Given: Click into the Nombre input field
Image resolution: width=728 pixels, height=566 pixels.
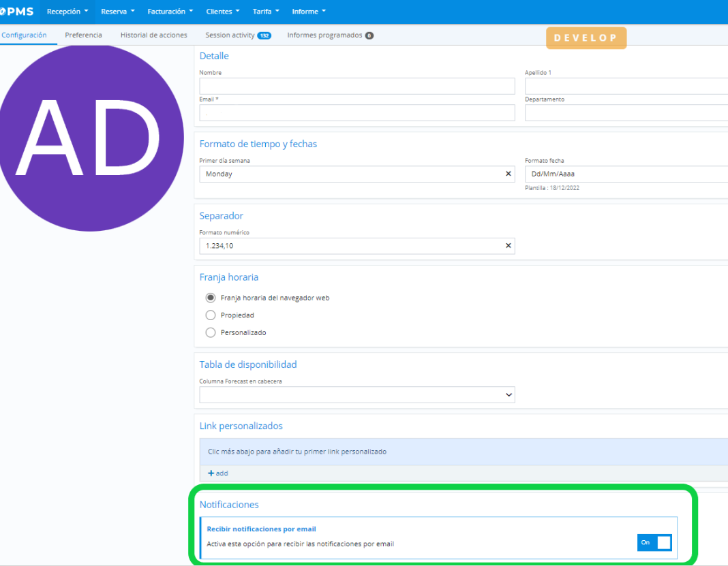Looking at the screenshot, I should coord(357,86).
